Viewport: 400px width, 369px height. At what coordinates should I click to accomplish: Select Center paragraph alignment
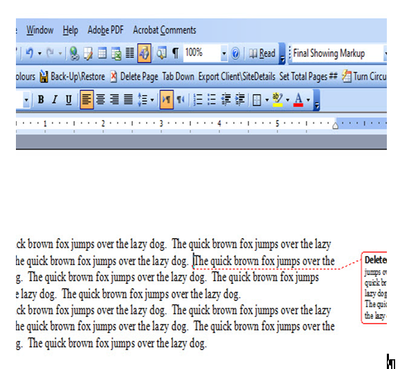tap(100, 99)
